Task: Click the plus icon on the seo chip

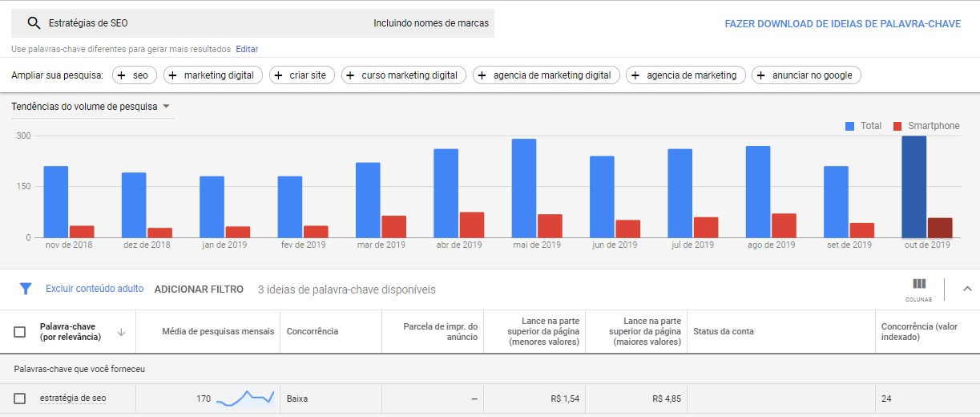Action: [x=121, y=75]
